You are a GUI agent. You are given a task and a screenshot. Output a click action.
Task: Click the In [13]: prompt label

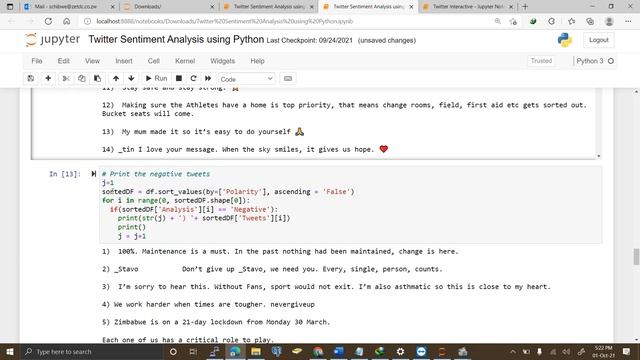[x=65, y=174]
